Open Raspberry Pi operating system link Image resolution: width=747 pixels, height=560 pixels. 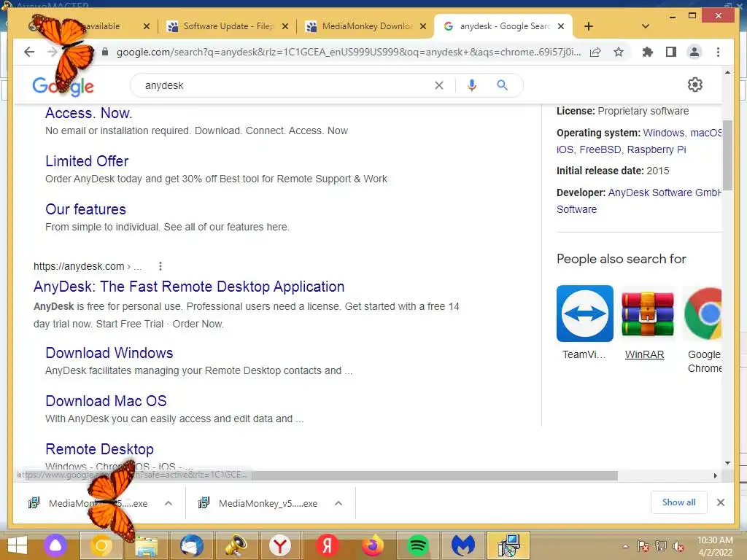[x=657, y=149]
